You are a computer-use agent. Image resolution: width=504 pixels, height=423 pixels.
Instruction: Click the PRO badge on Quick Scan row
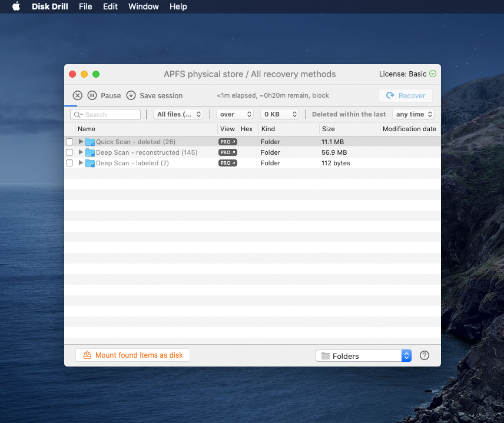tap(228, 142)
